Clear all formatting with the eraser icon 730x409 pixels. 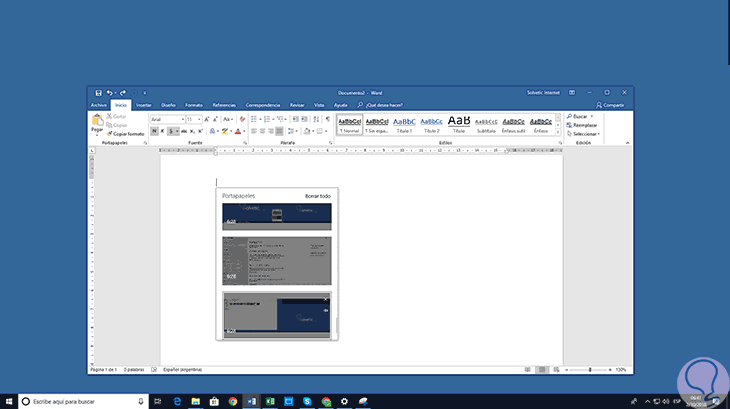click(x=242, y=120)
